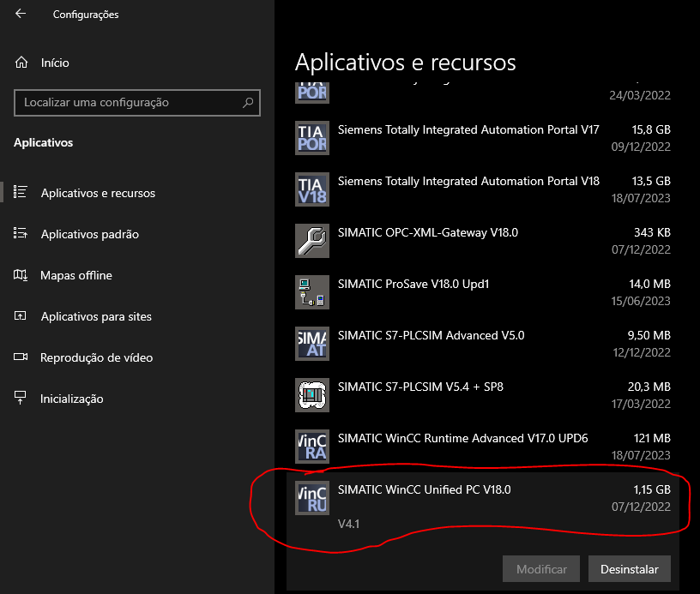
Task: Click the SIMATIC OPC-XML-Gateway wrench icon
Action: (x=311, y=240)
